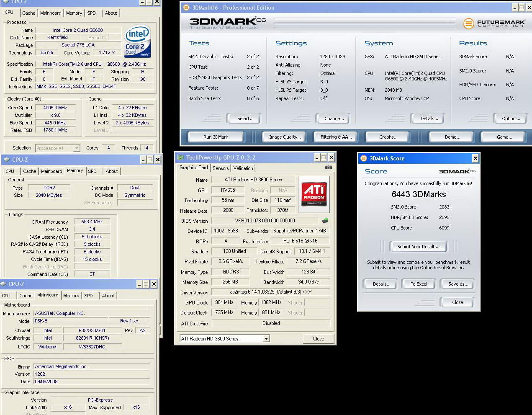Viewport: 532px width, 415px height.
Task: Click motherboard model P5K-E field
Action: 70,321
